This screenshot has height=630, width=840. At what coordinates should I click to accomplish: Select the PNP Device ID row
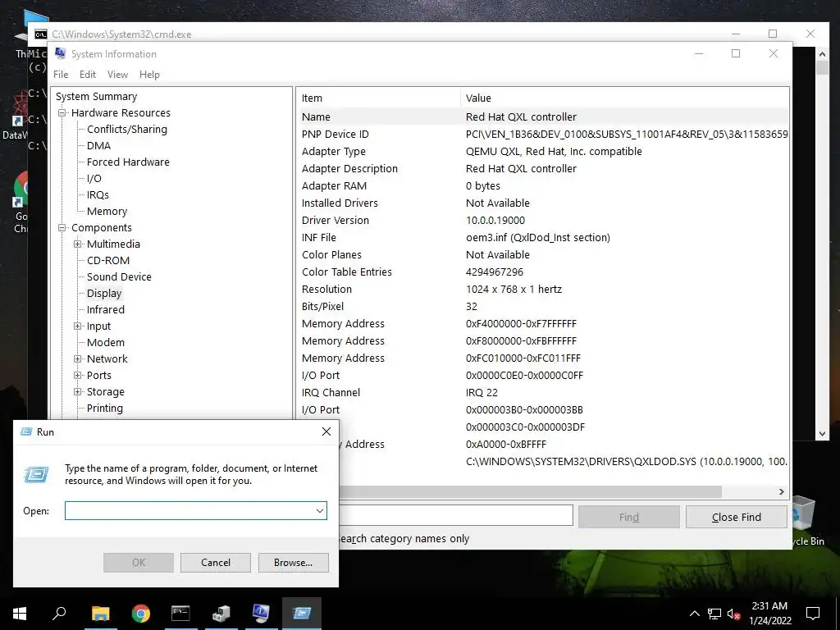(x=542, y=135)
